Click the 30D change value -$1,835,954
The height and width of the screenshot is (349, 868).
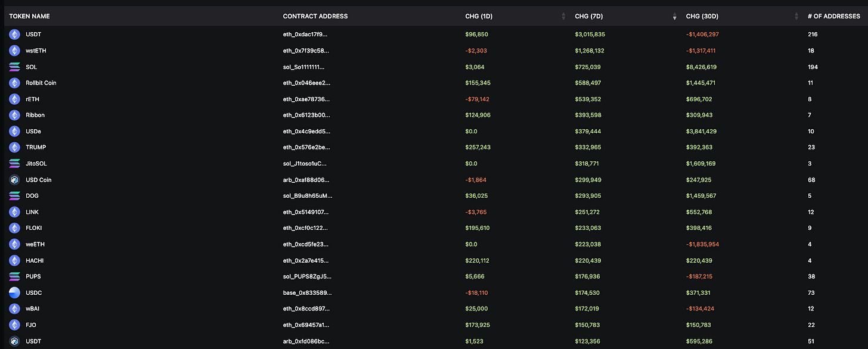[703, 244]
